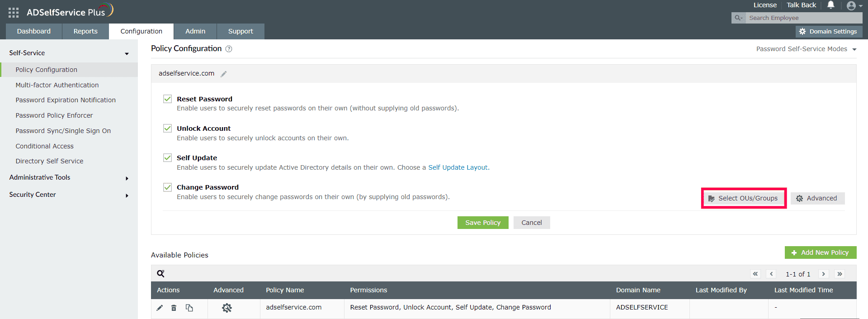Click the Save Policy button
Image resolution: width=868 pixels, height=319 pixels.
tap(482, 222)
